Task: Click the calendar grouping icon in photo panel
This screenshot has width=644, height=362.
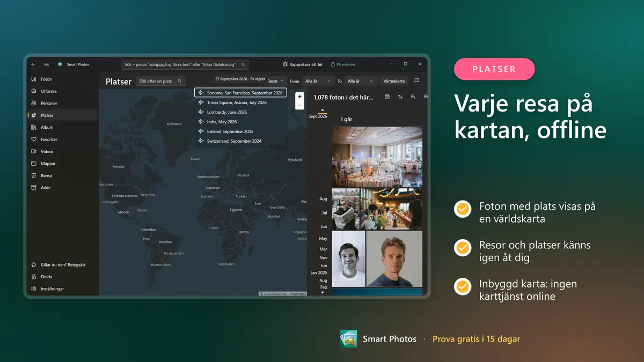Action: click(x=387, y=97)
